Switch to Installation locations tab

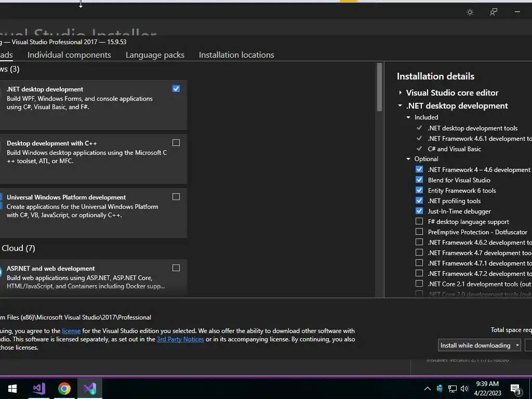[236, 55]
